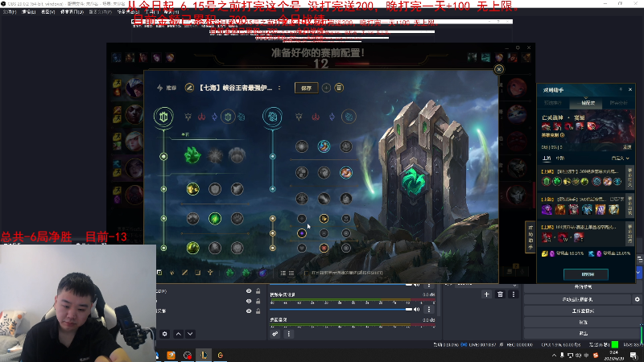Open three-dot menu in scene transitions
644x362 pixels.
coord(514,294)
